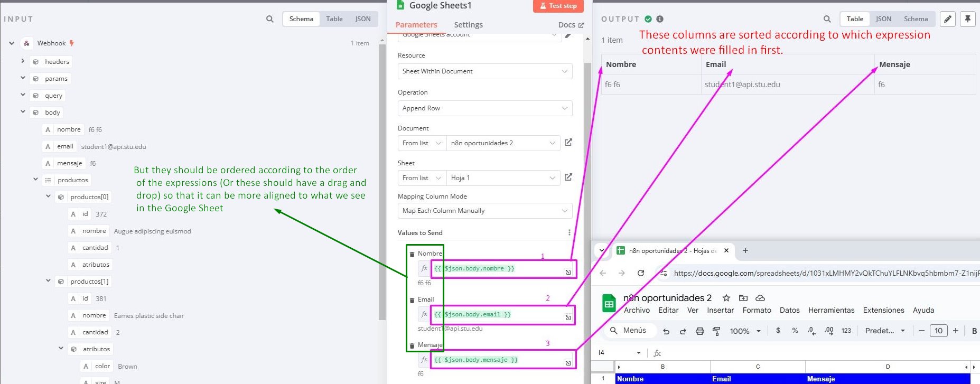Open the Datos menu in Sheets
Viewport: 980px width, 384px height.
coord(790,311)
